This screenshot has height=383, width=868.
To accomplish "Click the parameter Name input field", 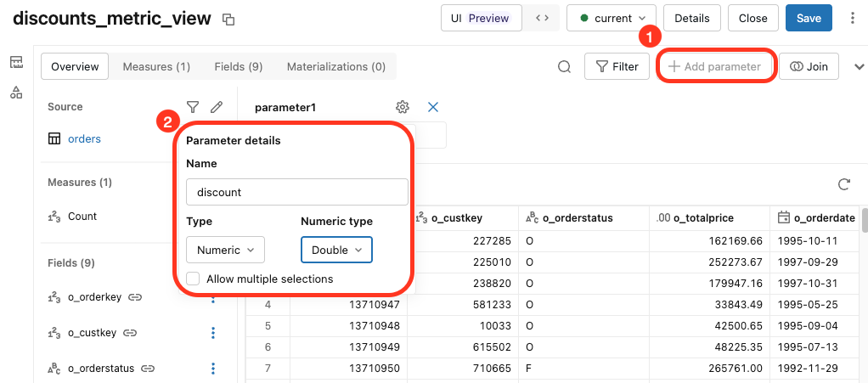I will [297, 192].
